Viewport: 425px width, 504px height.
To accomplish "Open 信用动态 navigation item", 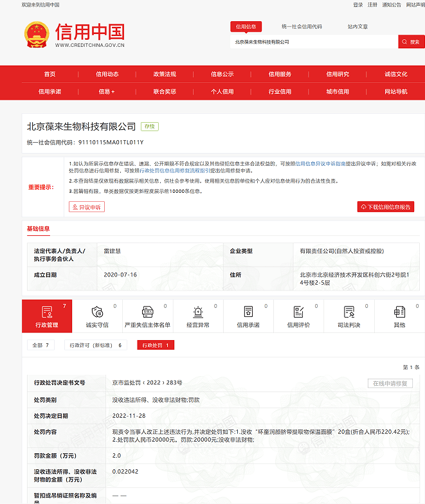I will point(107,75).
